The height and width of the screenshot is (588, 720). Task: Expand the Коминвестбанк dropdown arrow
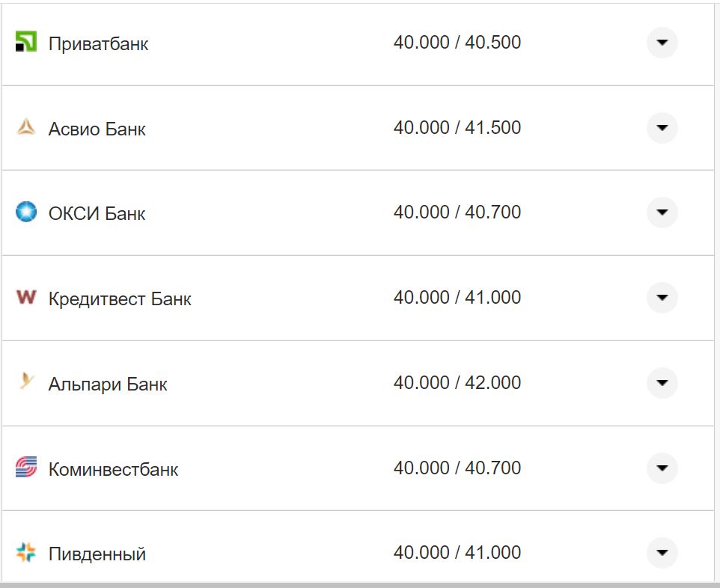662,468
